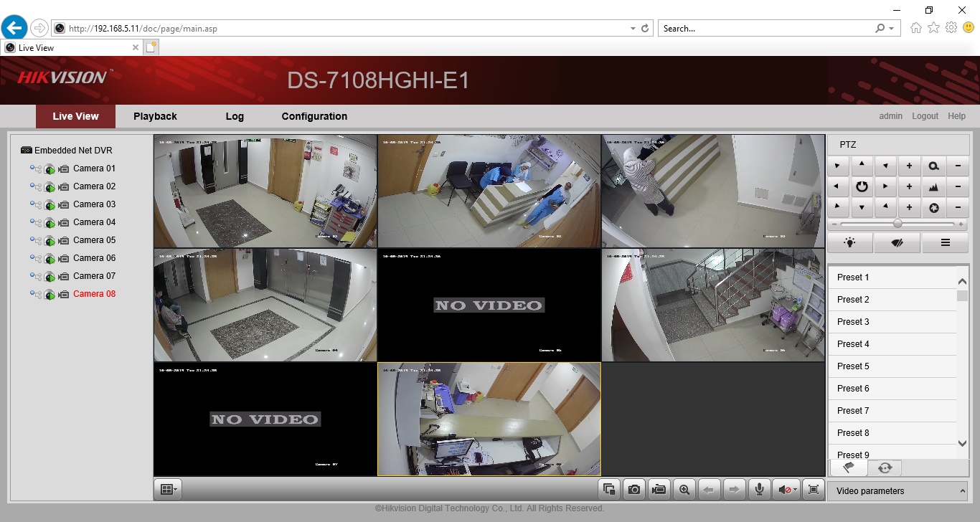980x522 pixels.
Task: Switch to full screen view
Action: pyautogui.click(x=813, y=490)
